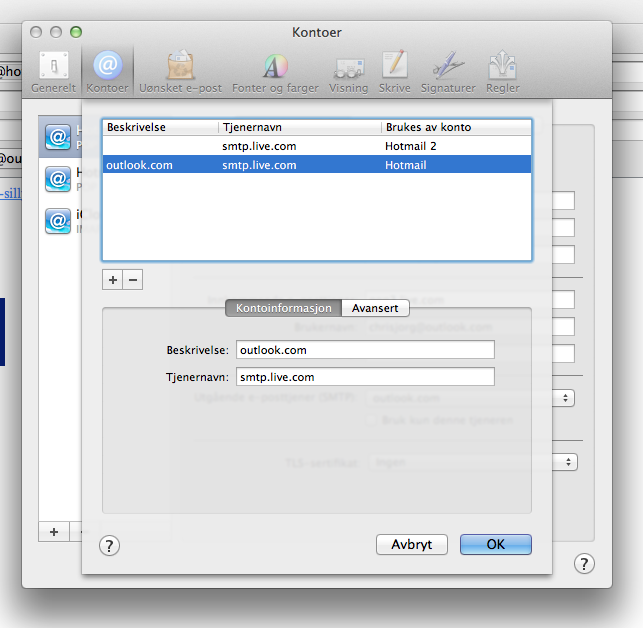Select the smtp.live.com row used by Hotmail 2

(317, 146)
